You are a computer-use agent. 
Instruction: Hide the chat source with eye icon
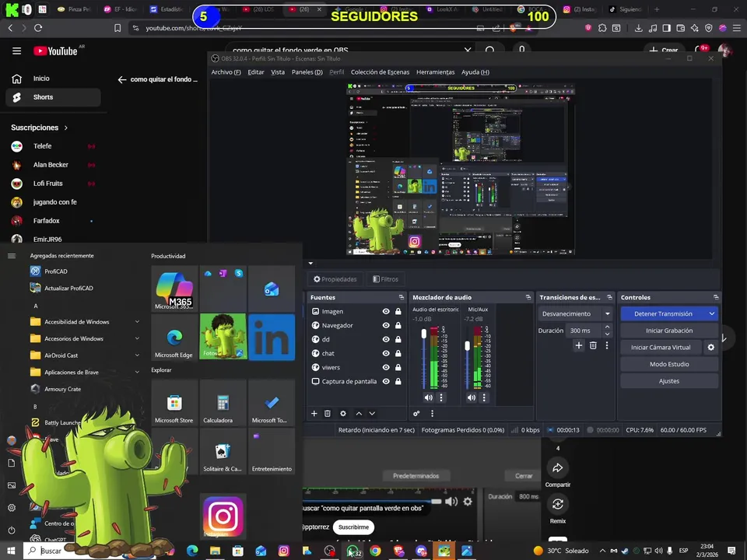[386, 353]
